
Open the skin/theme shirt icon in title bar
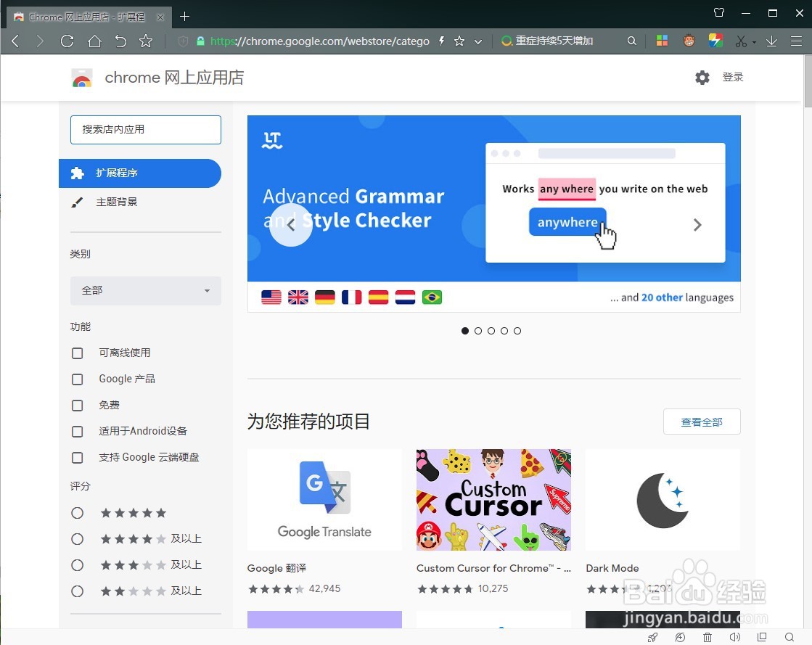(719, 13)
